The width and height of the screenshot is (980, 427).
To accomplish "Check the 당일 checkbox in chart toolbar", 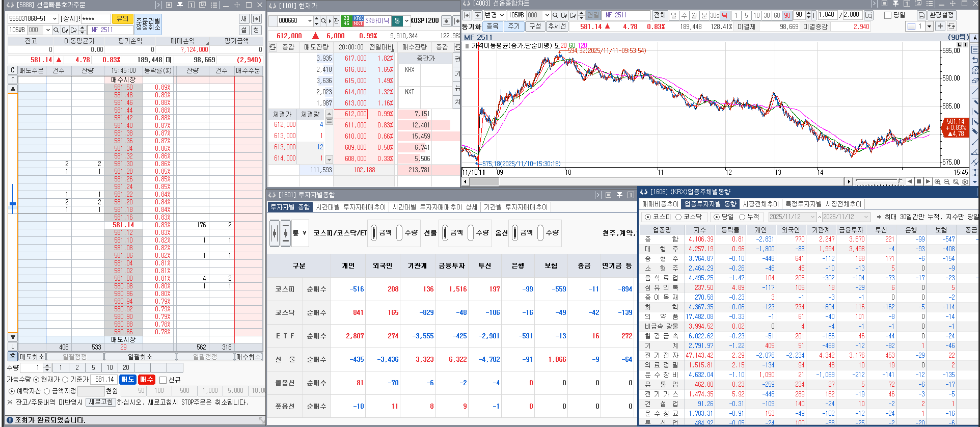I will [x=887, y=15].
